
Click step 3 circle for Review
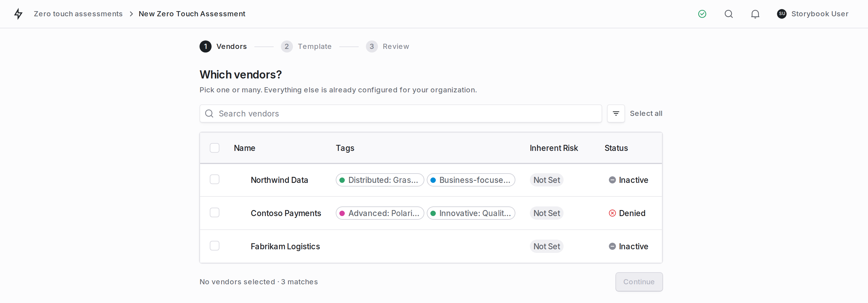[372, 46]
